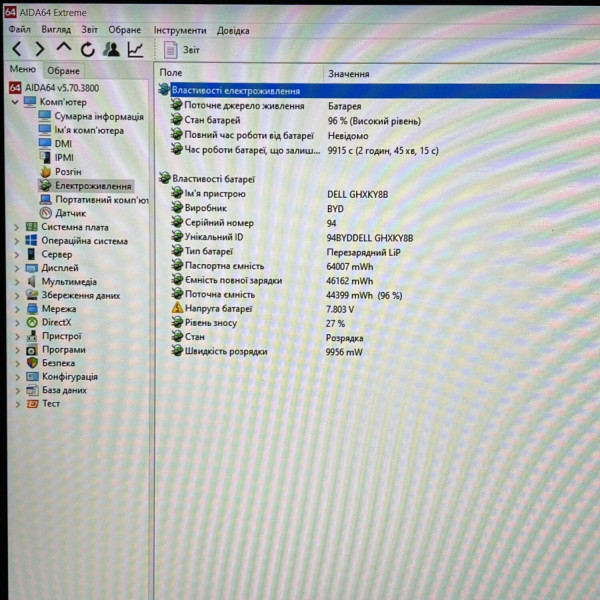Refresh the page with the Refresh icon
This screenshot has height=600, width=600.
pos(88,49)
